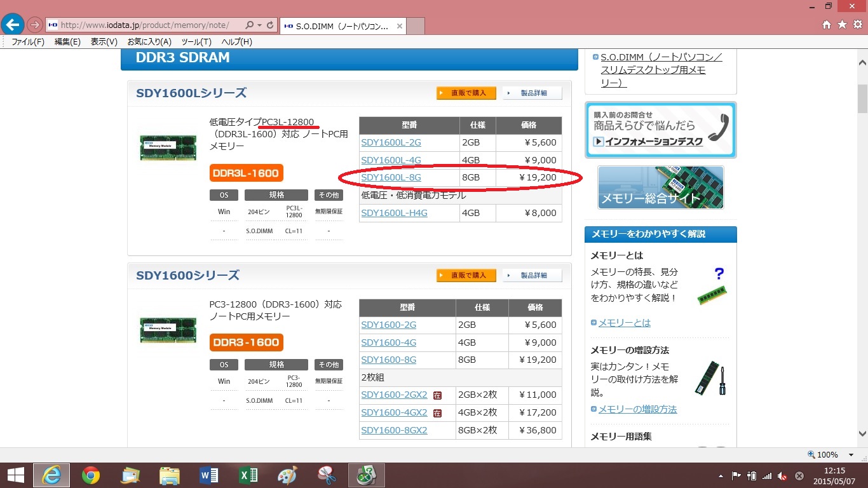
Task: Click the screwdriver memory installation icon
Action: pos(711,379)
